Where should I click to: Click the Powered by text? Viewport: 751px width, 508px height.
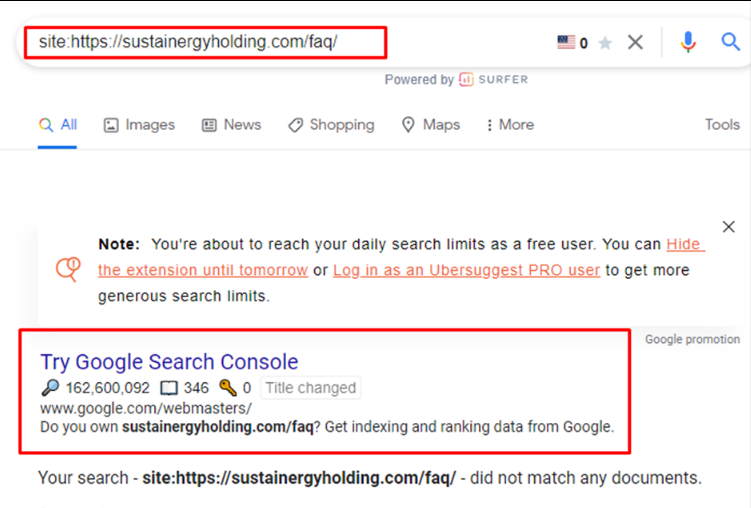tap(419, 79)
